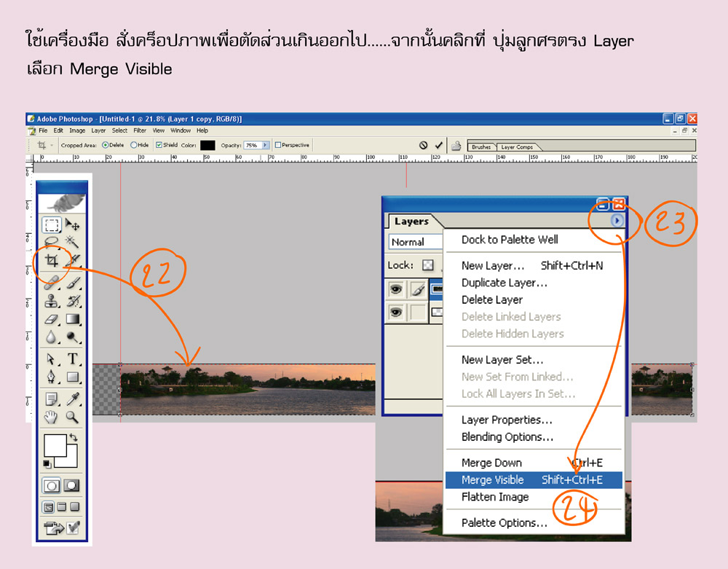
Task: Select the Pen tool
Action: pos(52,377)
